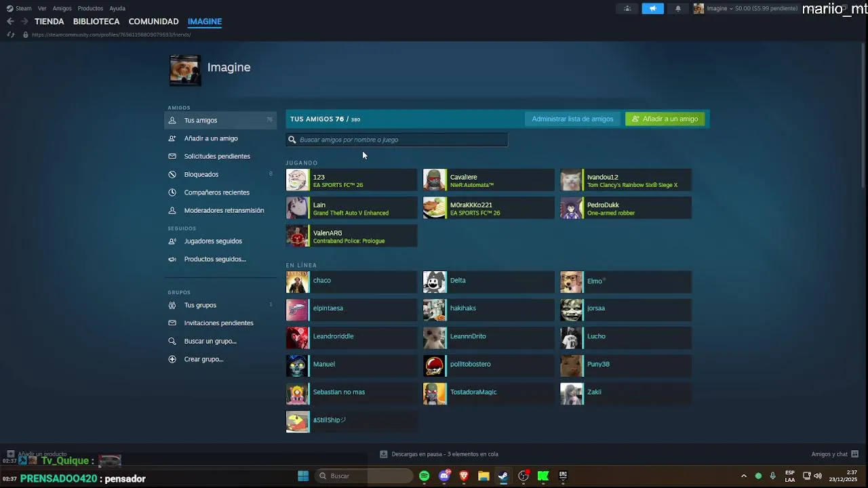Click the volume icon in system tray

pos(818,476)
